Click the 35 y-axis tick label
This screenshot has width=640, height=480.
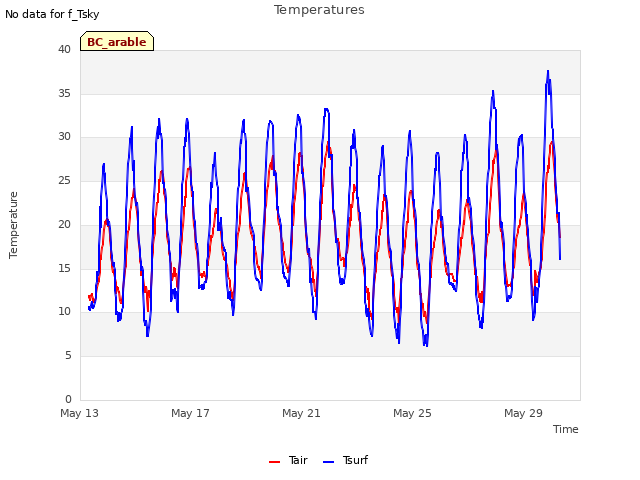coord(64,93)
